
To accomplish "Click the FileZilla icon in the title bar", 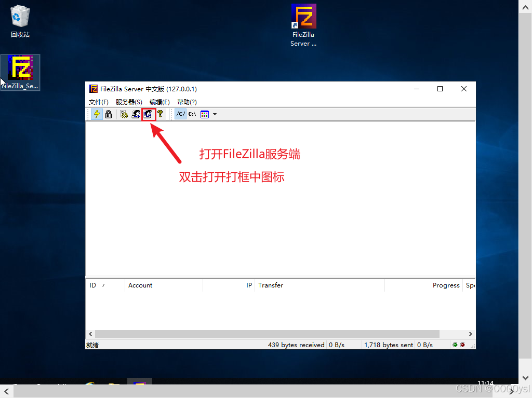I will point(94,89).
